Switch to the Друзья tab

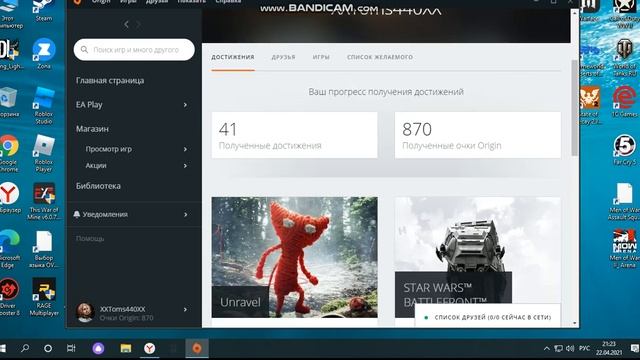(283, 57)
